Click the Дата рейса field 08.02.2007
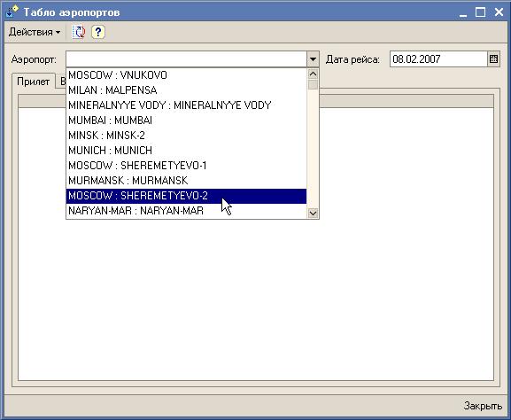Image resolution: width=511 pixels, height=420 pixels. click(x=438, y=59)
